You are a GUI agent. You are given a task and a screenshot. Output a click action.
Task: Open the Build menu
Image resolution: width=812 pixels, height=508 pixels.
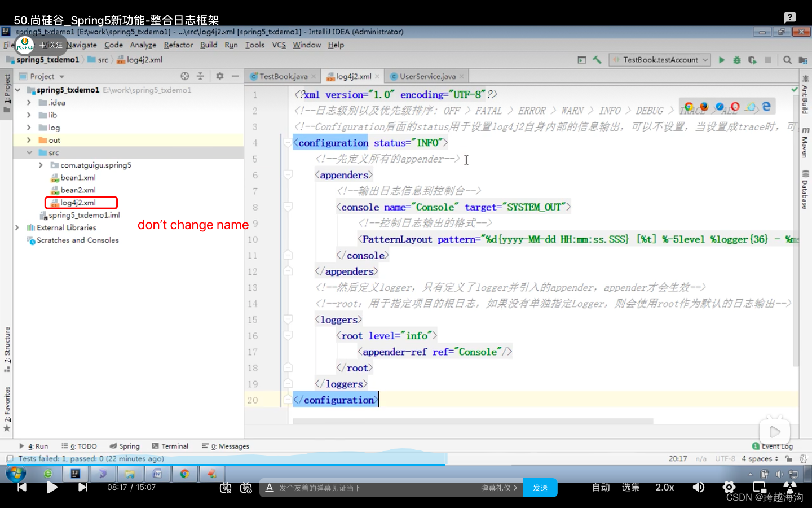(209, 45)
